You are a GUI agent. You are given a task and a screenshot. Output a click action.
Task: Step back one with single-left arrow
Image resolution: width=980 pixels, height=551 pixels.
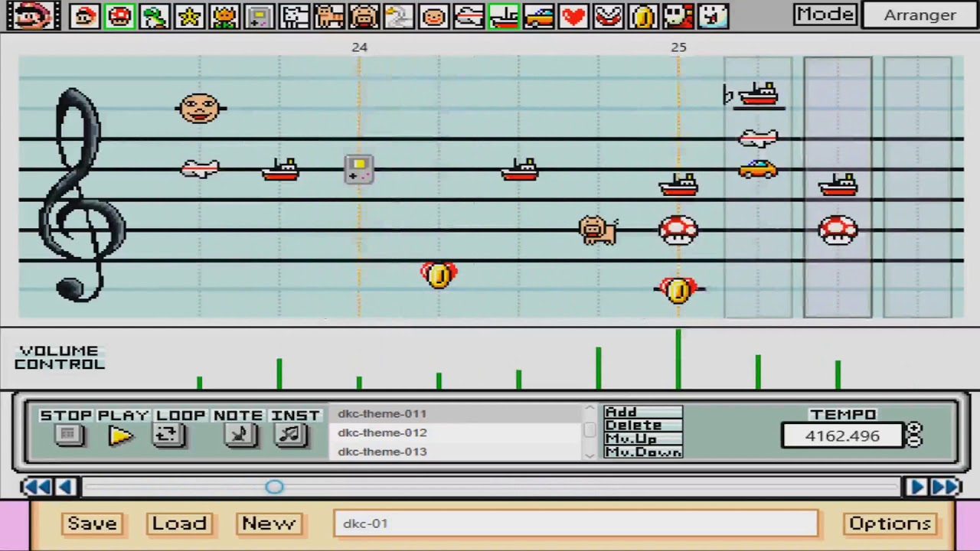66,487
